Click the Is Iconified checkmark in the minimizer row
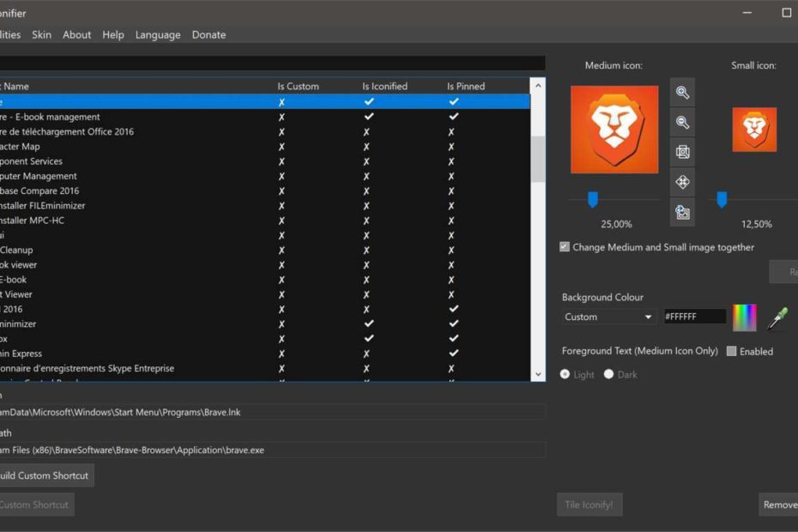The image size is (798, 532). [x=369, y=323]
